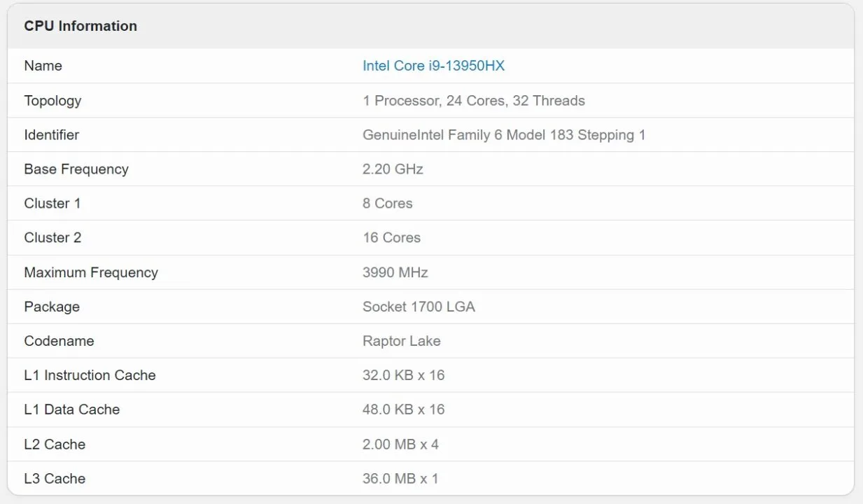The width and height of the screenshot is (863, 504).
Task: Click the Identifier row label
Action: tap(51, 134)
